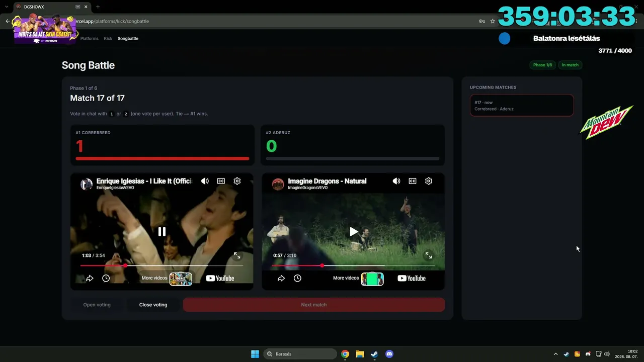Select the #17 Correbreed · Aderuz upcoming match
Viewport: 644px width, 362px height.
[522, 106]
